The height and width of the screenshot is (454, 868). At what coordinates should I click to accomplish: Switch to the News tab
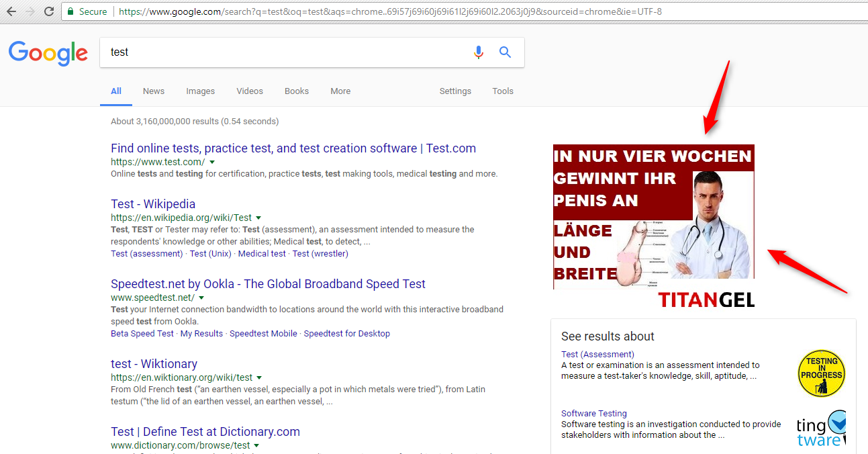153,91
